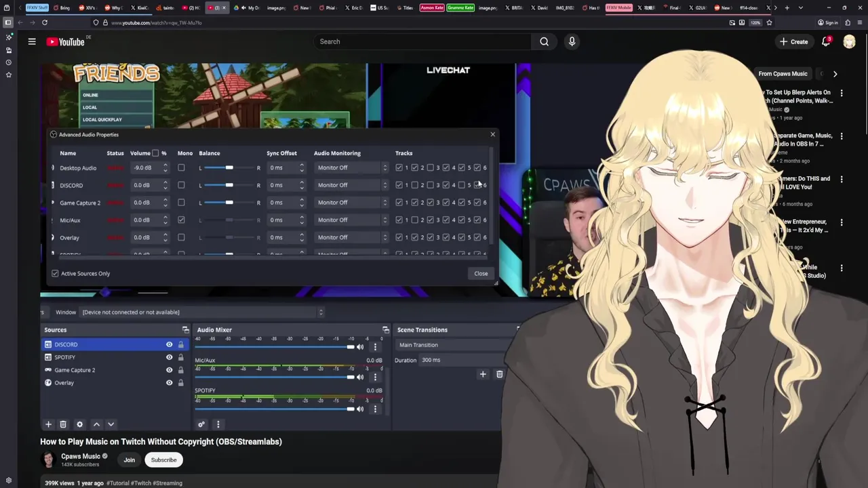Viewport: 868px width, 488px height.
Task: Open Game Capture 2 monitoring dropdown
Action: (x=351, y=202)
